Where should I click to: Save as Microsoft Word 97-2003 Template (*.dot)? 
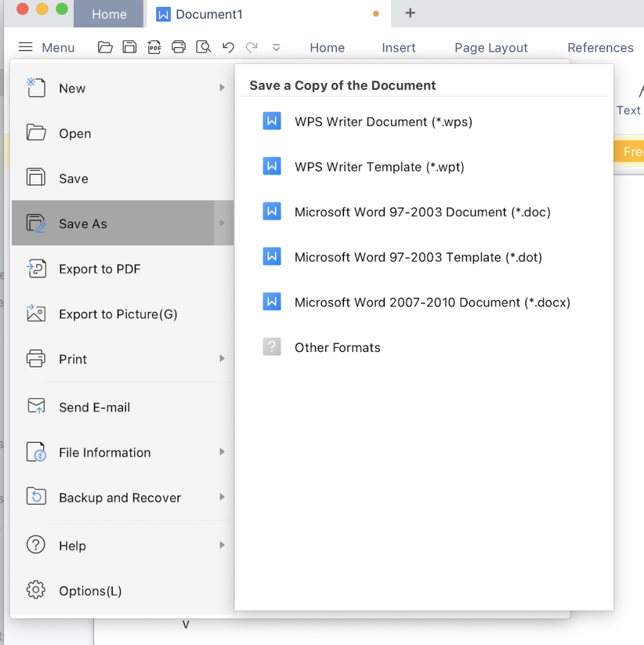pos(424,257)
